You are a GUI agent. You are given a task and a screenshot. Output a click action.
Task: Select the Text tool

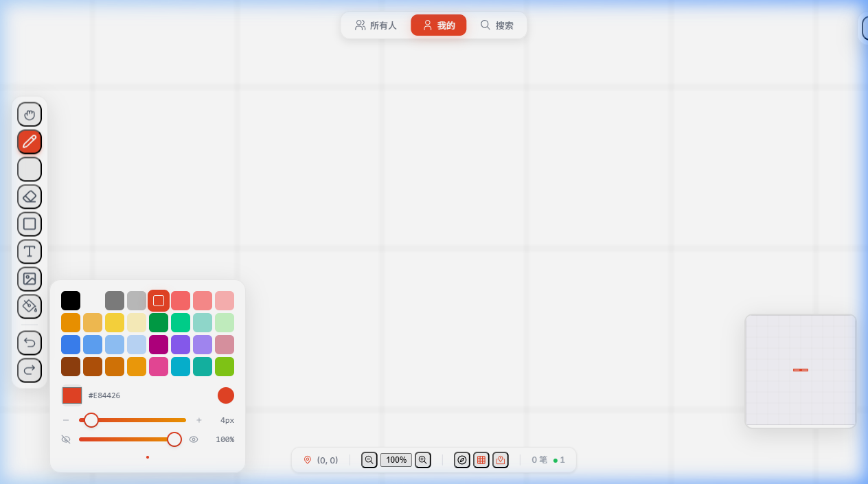[x=30, y=251]
